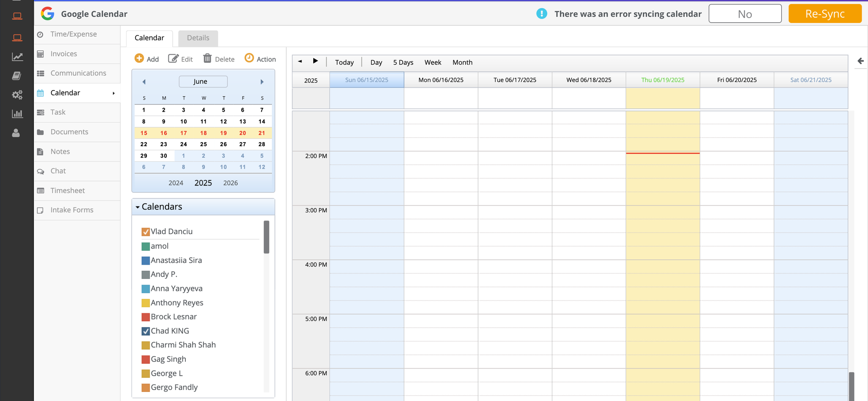
Task: Switch to the Details tab
Action: [x=198, y=38]
